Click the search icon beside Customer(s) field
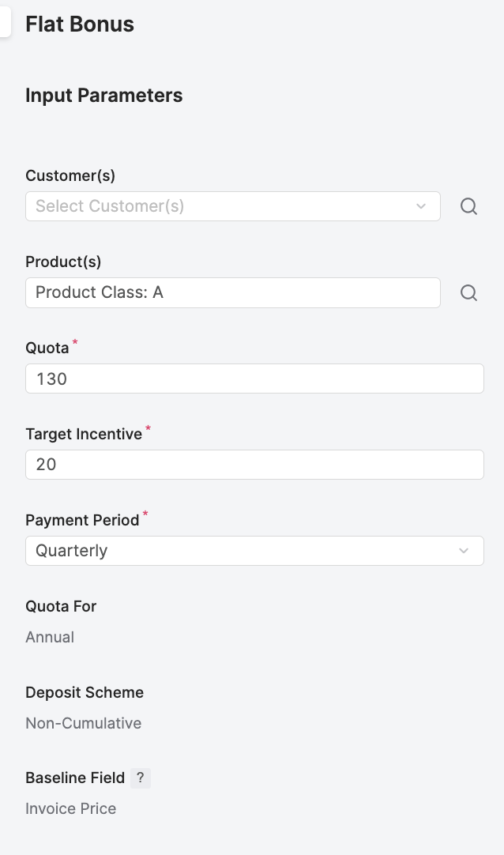The height and width of the screenshot is (855, 504). tap(468, 206)
